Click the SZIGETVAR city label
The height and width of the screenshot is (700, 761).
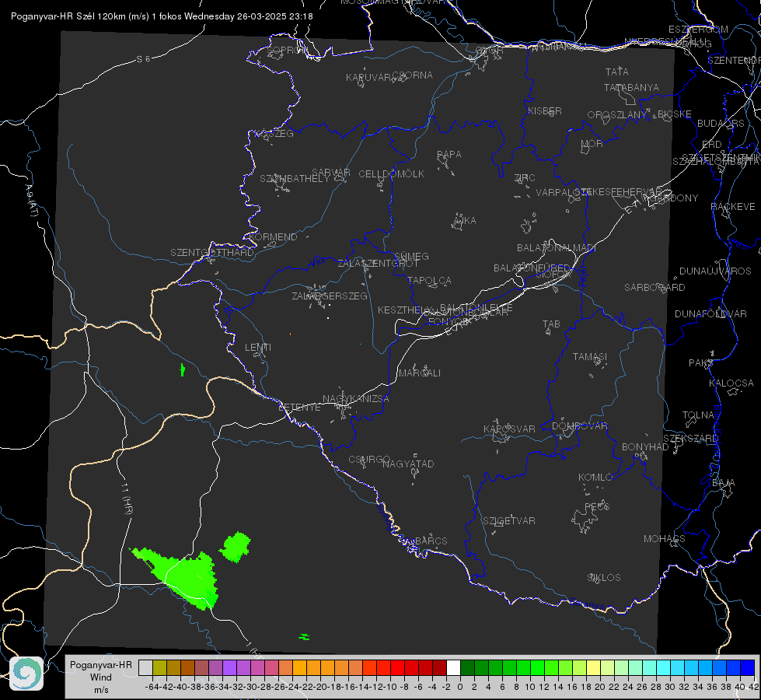point(509,520)
